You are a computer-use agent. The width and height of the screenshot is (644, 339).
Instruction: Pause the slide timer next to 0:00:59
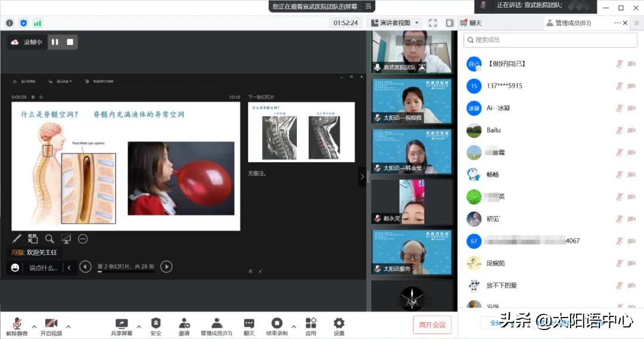(x=33, y=97)
